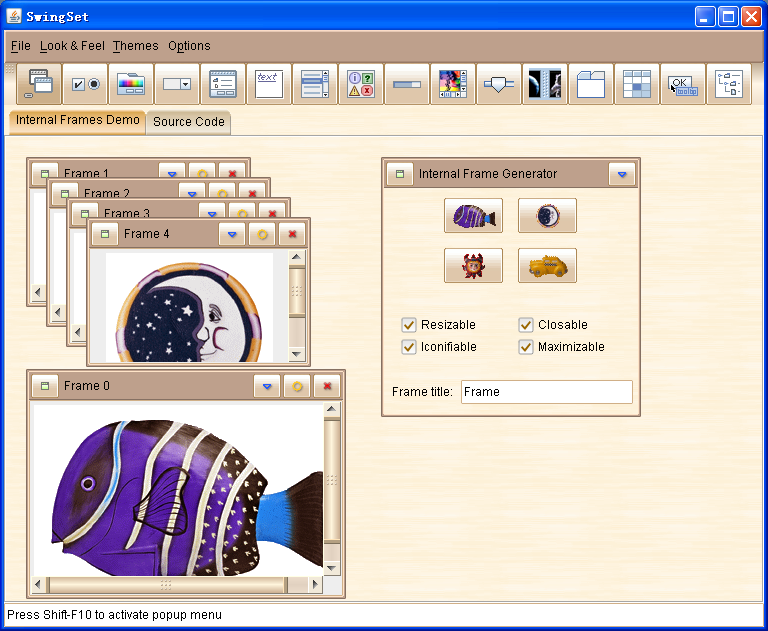Click the SwingSet Java title bar icon
This screenshot has height=631, width=768.
pos(14,16)
